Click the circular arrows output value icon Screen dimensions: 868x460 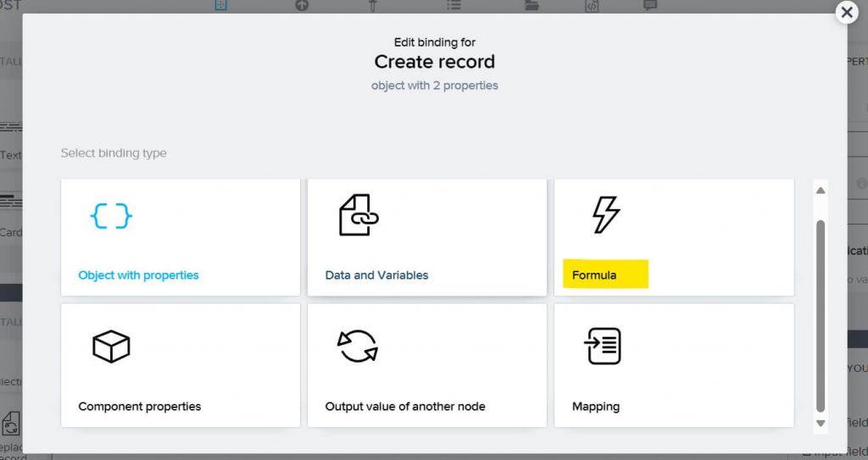[358, 346]
